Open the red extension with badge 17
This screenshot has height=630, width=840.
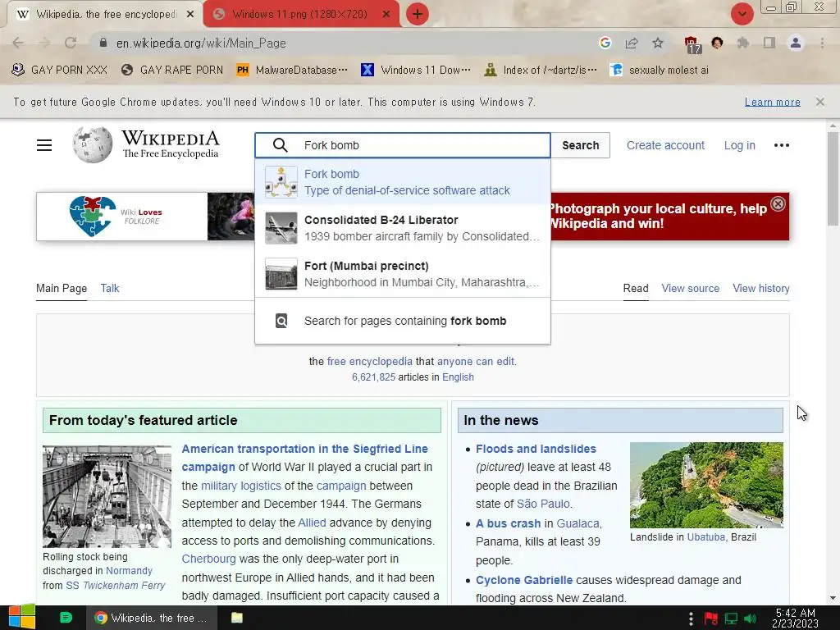point(692,44)
